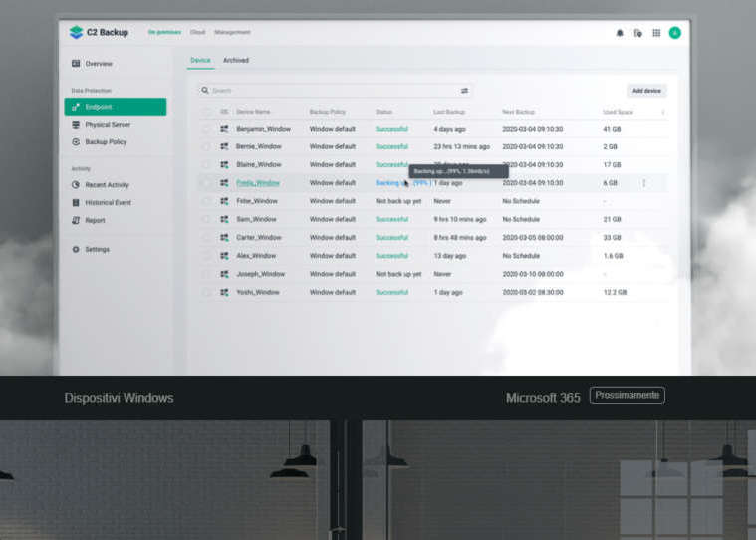The width and height of the screenshot is (756, 540).
Task: Open search filter options icon
Action: [x=464, y=91]
